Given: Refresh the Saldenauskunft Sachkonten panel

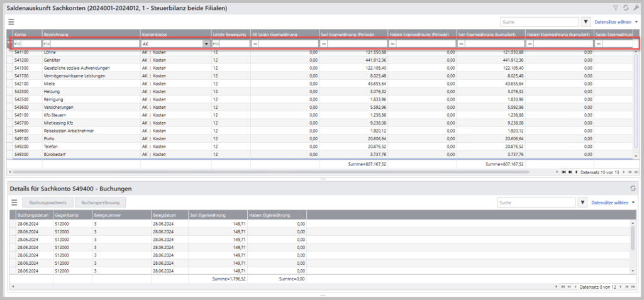Looking at the screenshot, I should pyautogui.click(x=625, y=8).
